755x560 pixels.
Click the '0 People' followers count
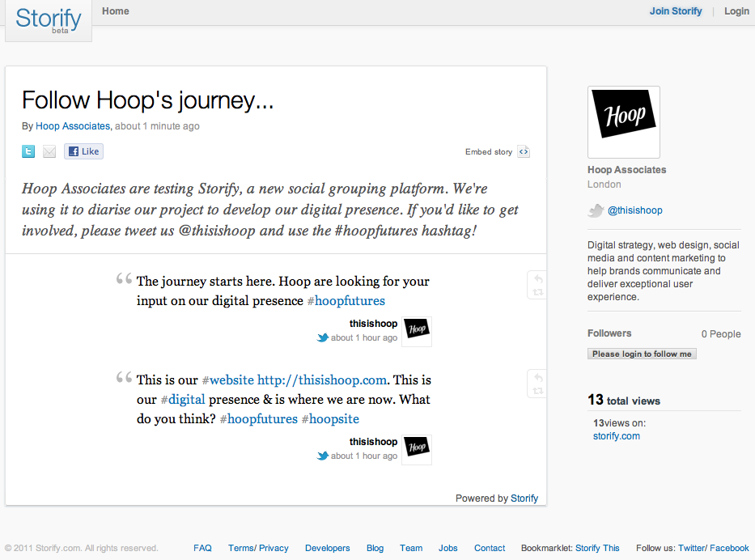coord(721,334)
